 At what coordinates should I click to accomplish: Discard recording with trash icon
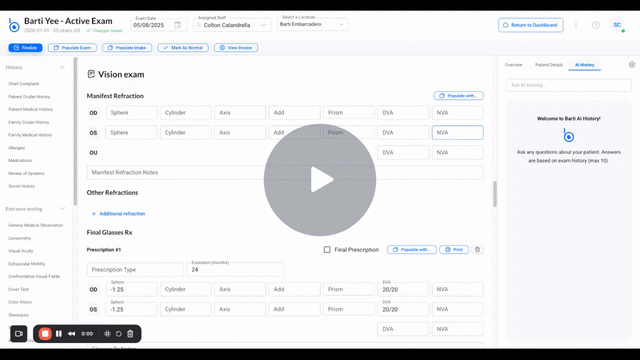tap(130, 333)
